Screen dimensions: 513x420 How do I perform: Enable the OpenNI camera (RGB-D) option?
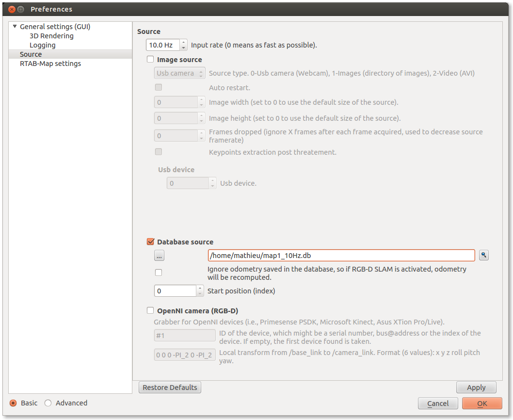tap(150, 311)
